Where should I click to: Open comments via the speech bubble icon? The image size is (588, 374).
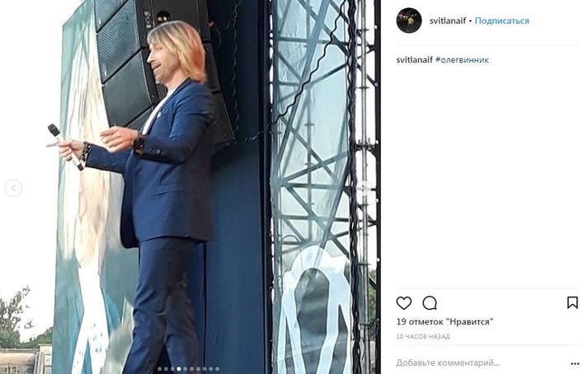pos(430,303)
